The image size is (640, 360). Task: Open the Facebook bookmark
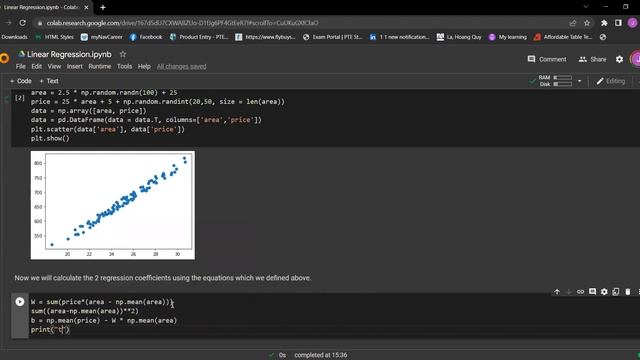pos(146,37)
